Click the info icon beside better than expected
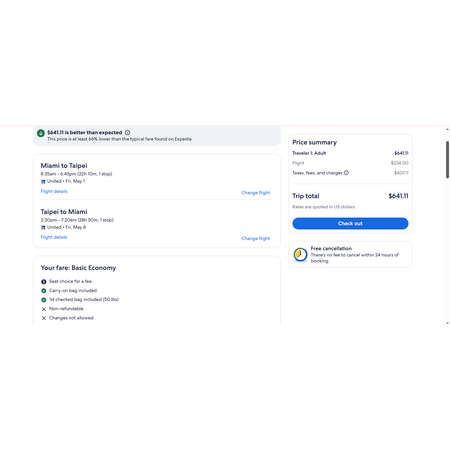Image resolution: width=450 pixels, height=450 pixels. 127,132
